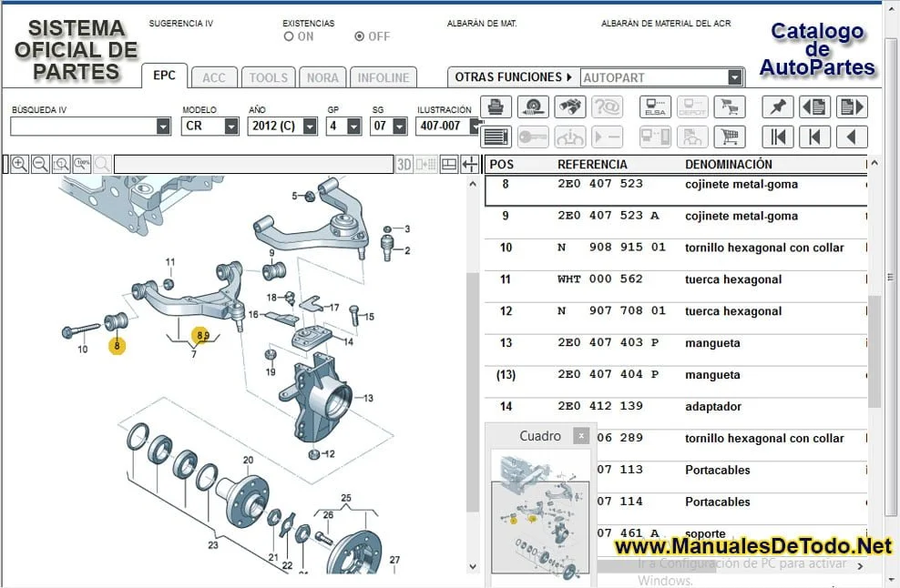Click highlighted position 8 in the diagram
900x588 pixels.
click(118, 345)
